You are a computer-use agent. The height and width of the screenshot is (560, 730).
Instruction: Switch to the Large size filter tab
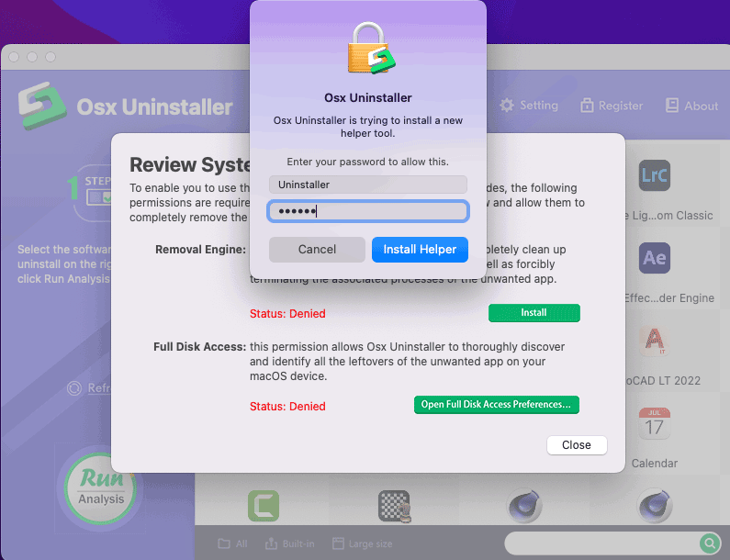point(362,543)
